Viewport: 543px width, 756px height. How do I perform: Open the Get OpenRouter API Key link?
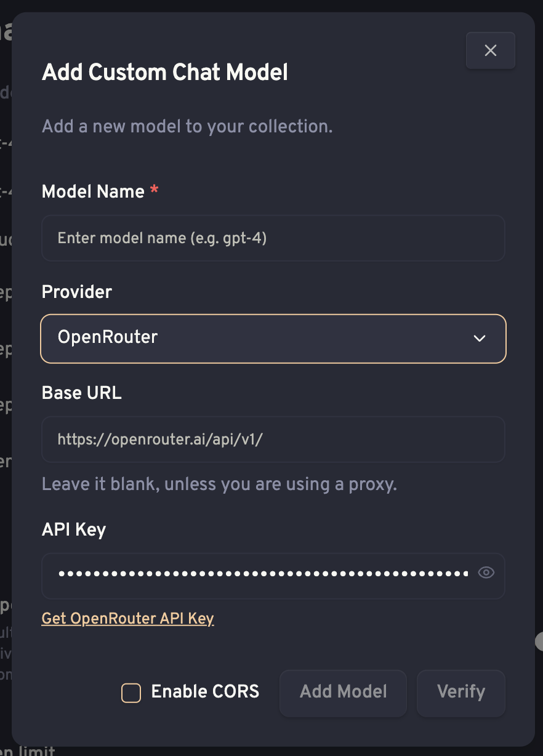pos(127,618)
